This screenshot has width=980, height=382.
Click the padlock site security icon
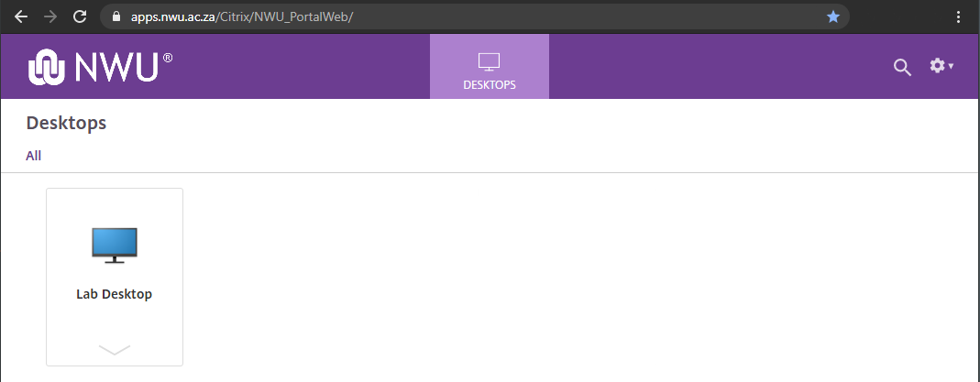click(116, 16)
